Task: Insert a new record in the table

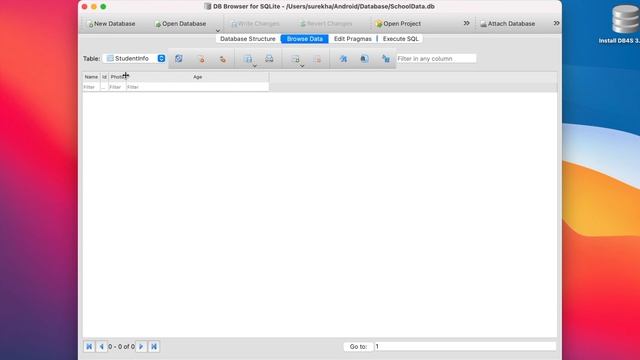Action: pos(295,59)
